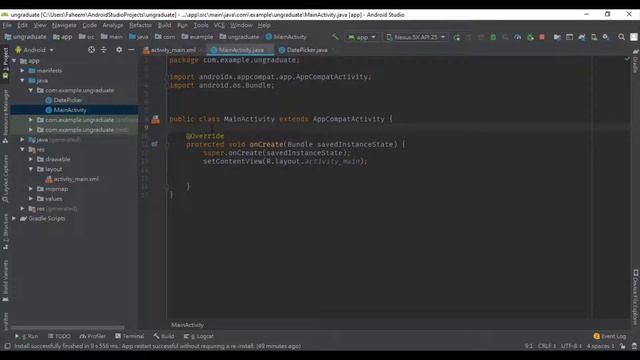Expand the drawable folder

(31, 159)
